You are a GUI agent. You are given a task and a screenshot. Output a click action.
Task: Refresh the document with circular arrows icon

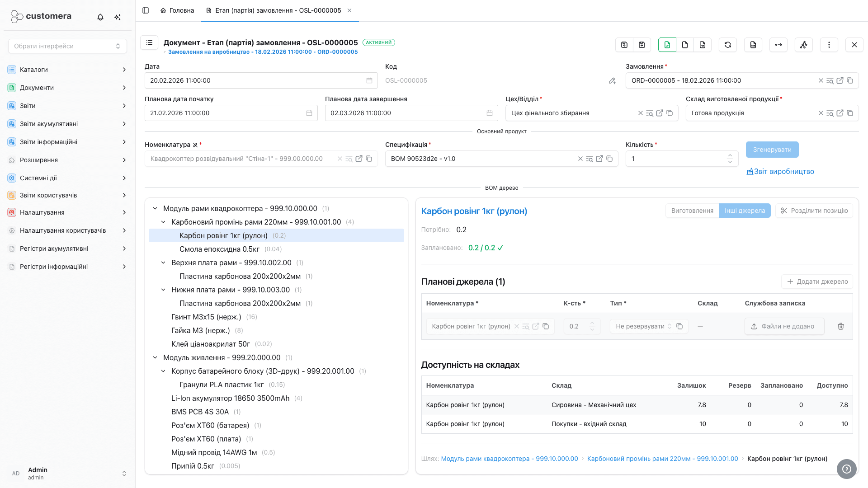(728, 45)
